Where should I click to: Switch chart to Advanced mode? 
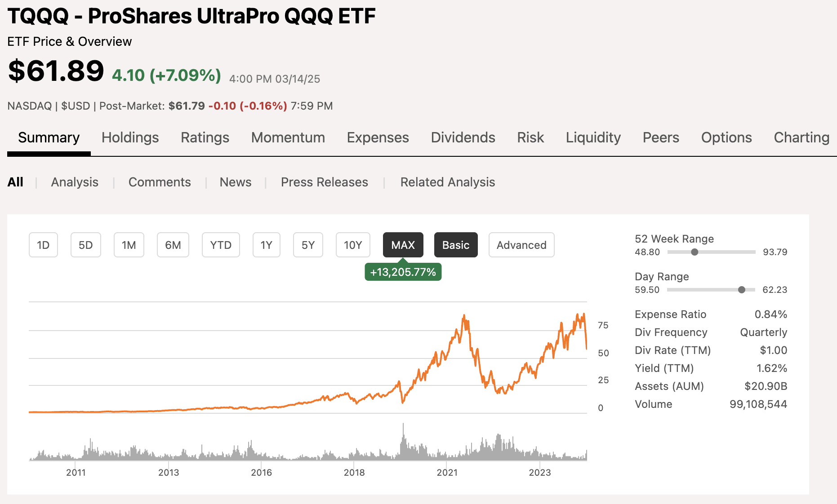[521, 245]
